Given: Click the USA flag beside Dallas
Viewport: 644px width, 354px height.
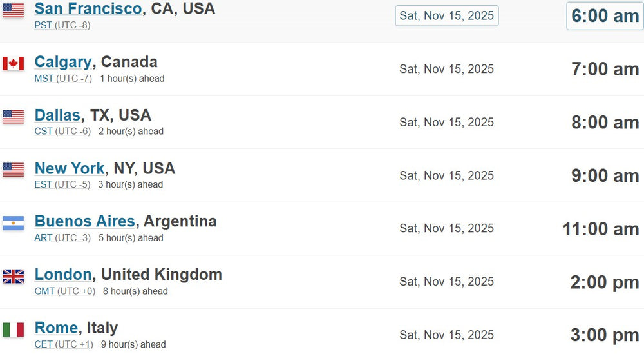Looking at the screenshot, I should pyautogui.click(x=13, y=117).
